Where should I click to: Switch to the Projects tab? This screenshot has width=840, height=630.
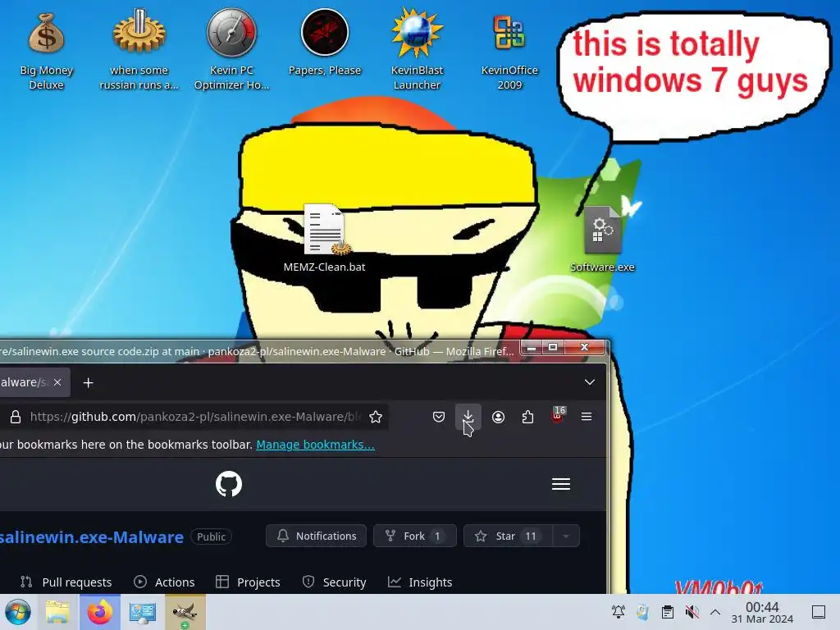click(x=248, y=582)
